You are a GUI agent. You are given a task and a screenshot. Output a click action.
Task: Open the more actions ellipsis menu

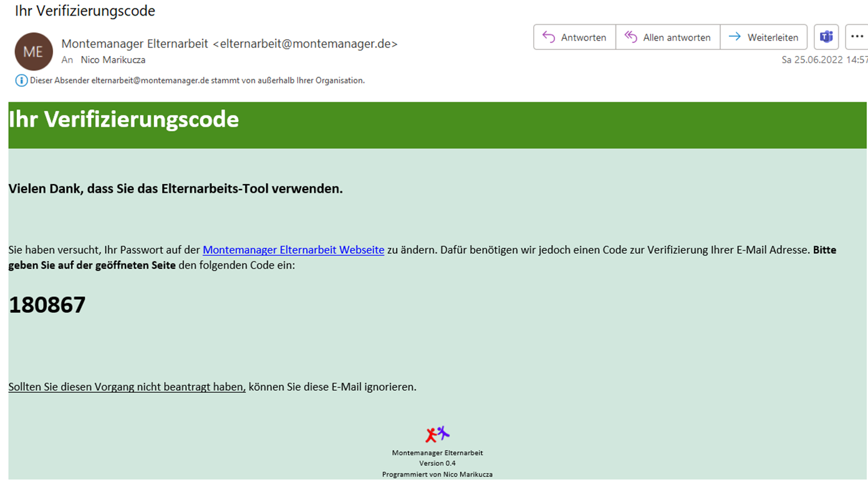(x=857, y=37)
